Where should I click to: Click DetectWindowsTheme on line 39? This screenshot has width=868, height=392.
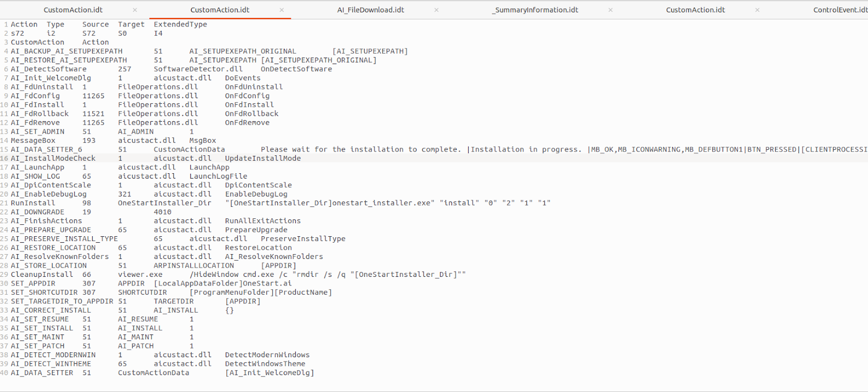[265, 364]
